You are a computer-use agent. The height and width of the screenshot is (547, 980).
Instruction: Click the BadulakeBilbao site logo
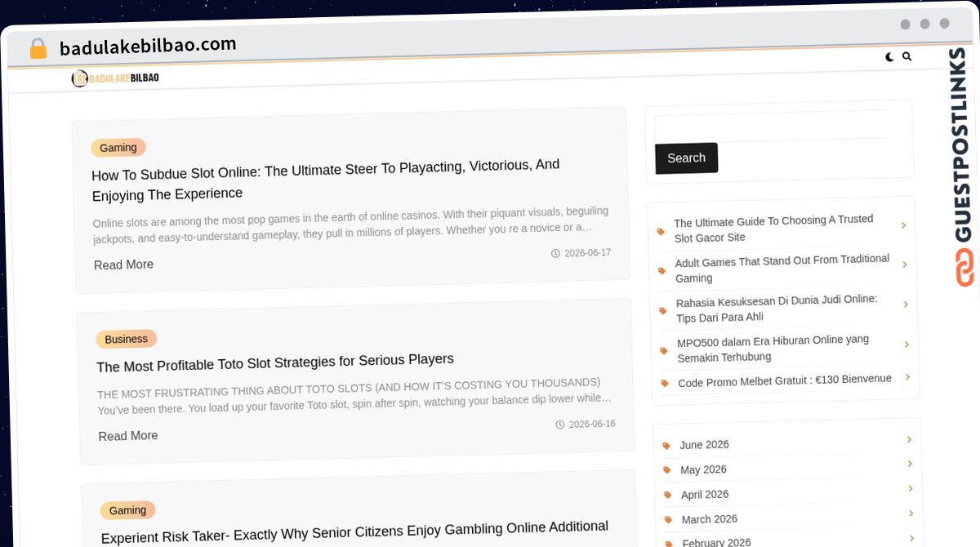tap(115, 78)
